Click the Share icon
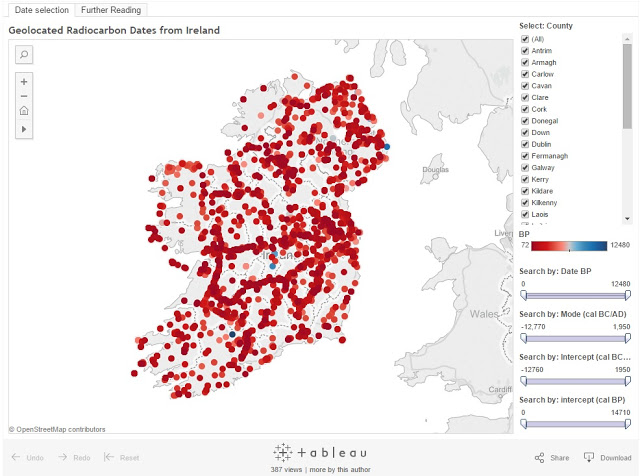Image resolution: width=640 pixels, height=476 pixels. [540, 458]
